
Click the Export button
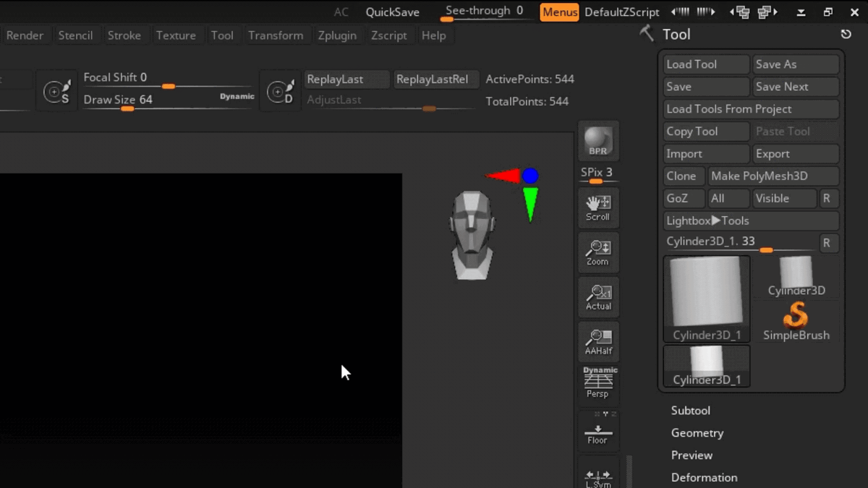pyautogui.click(x=796, y=154)
